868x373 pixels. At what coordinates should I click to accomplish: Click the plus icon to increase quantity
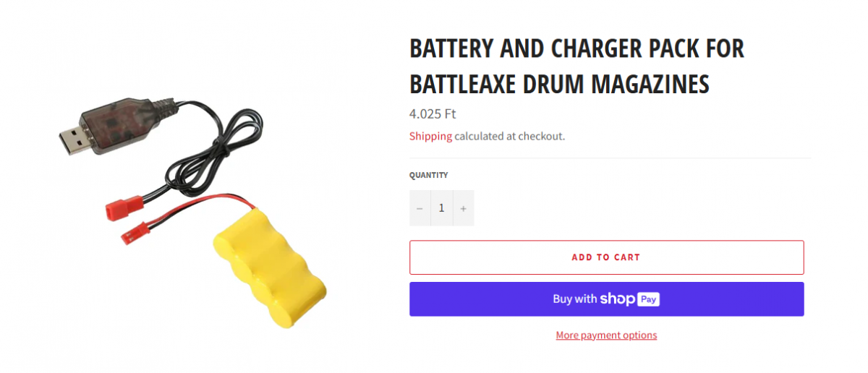point(464,208)
